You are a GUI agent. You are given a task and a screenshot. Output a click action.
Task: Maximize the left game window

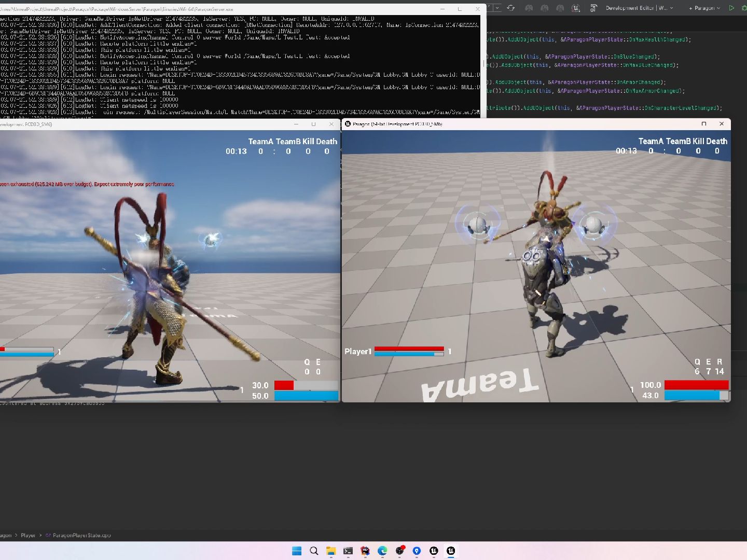pyautogui.click(x=313, y=124)
